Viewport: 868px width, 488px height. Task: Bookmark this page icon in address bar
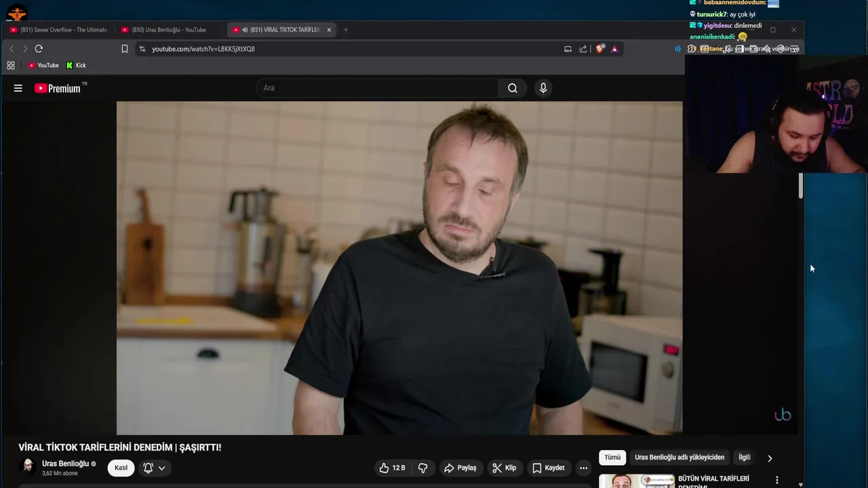(125, 49)
